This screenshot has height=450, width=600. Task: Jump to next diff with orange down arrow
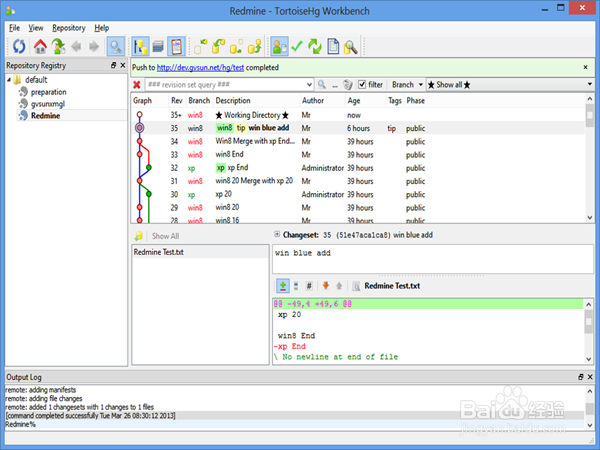326,285
